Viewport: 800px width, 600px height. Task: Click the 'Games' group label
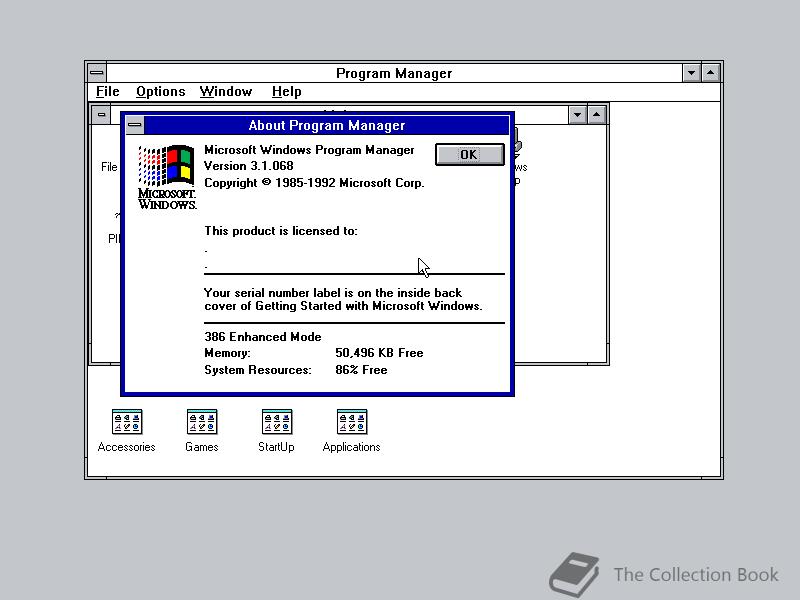coord(202,447)
